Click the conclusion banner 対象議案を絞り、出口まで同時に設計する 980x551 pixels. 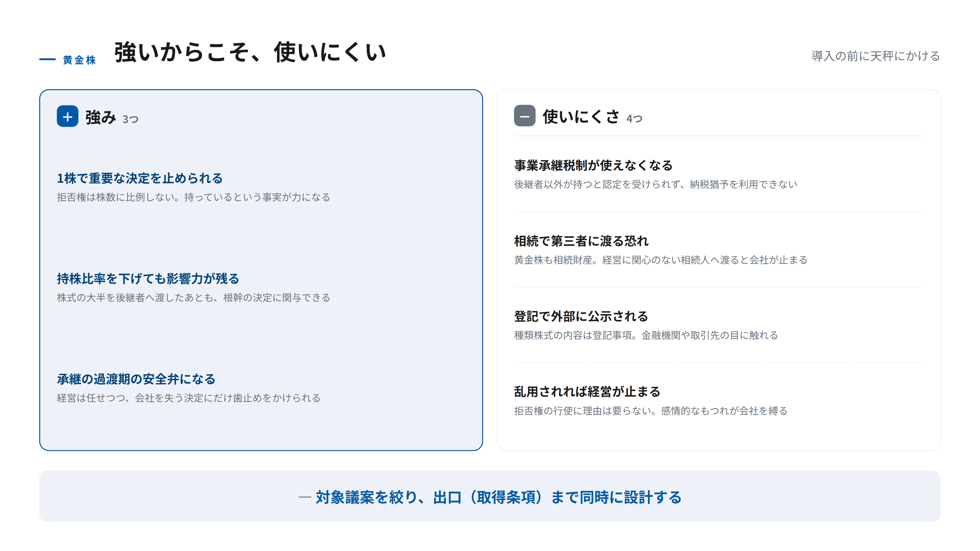pyautogui.click(x=490, y=496)
